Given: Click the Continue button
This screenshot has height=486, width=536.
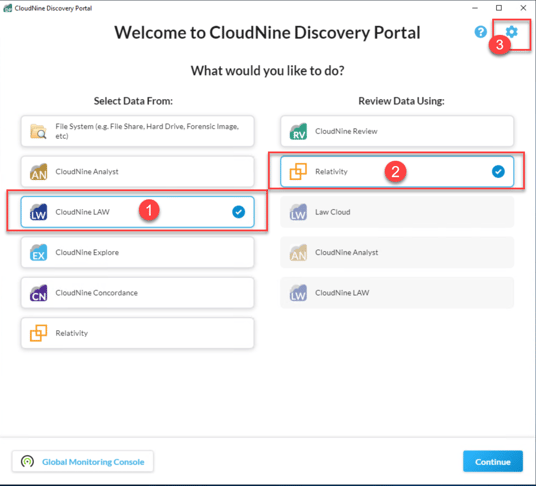Looking at the screenshot, I should [493, 461].
